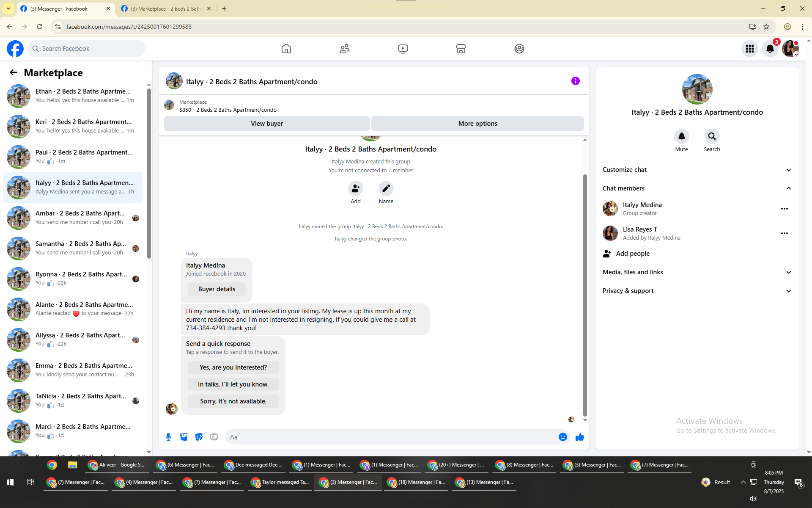Choose a sticker icon
This screenshot has height=508, width=812.
[x=199, y=437]
